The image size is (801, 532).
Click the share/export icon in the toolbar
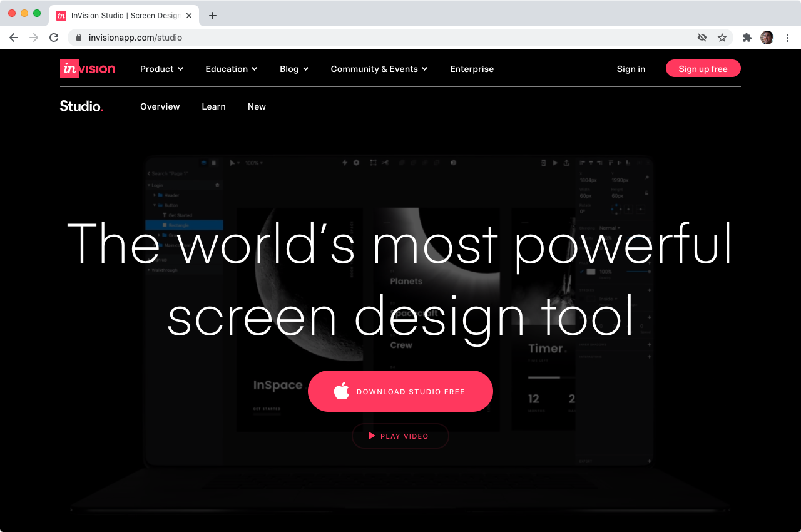click(x=568, y=162)
